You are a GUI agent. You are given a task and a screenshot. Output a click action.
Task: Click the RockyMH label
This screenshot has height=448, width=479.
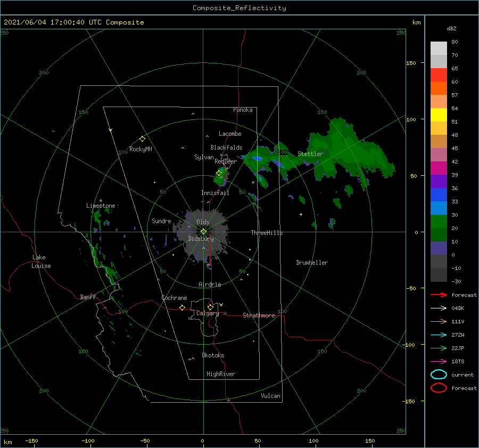pyautogui.click(x=141, y=149)
